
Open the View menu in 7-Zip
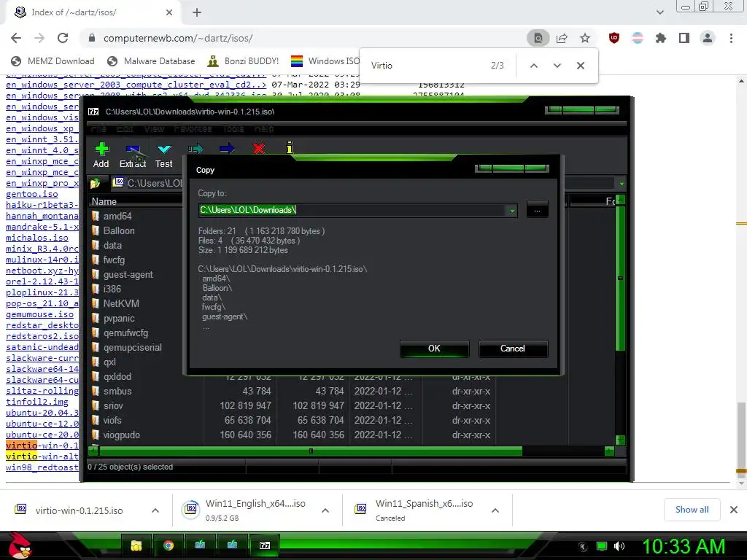pos(154,128)
